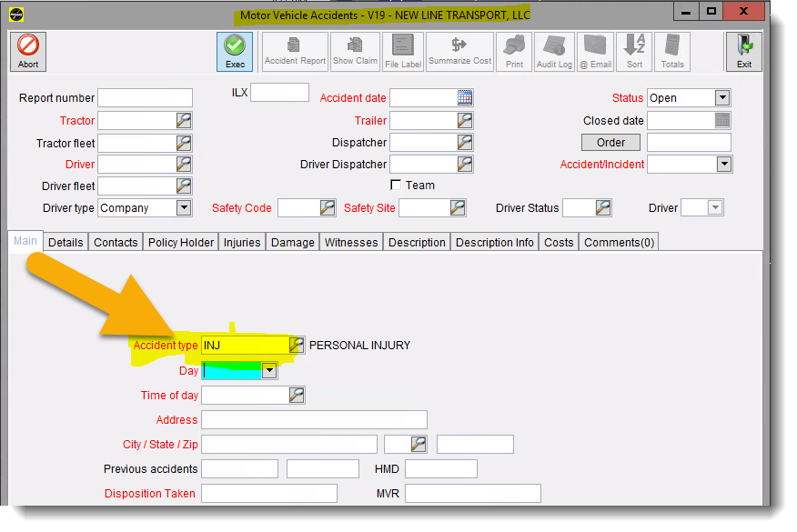Click the Report number input field
797x532 pixels.
point(145,97)
